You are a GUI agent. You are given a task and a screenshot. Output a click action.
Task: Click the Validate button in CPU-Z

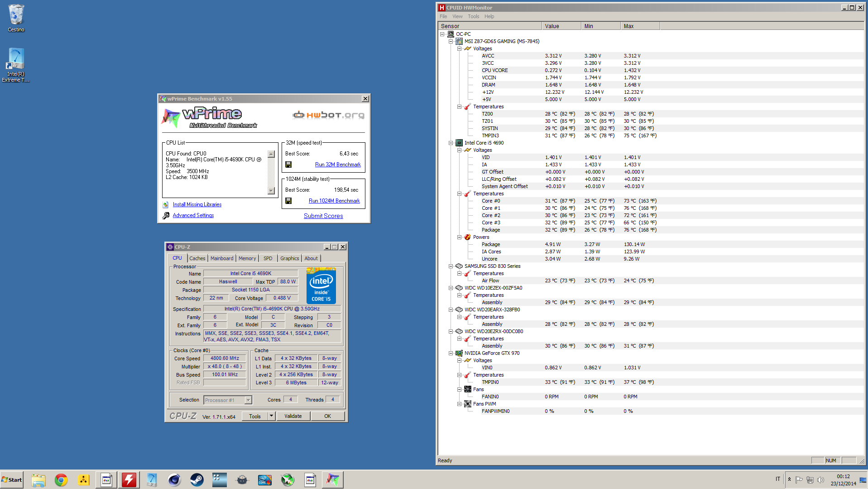(x=293, y=416)
